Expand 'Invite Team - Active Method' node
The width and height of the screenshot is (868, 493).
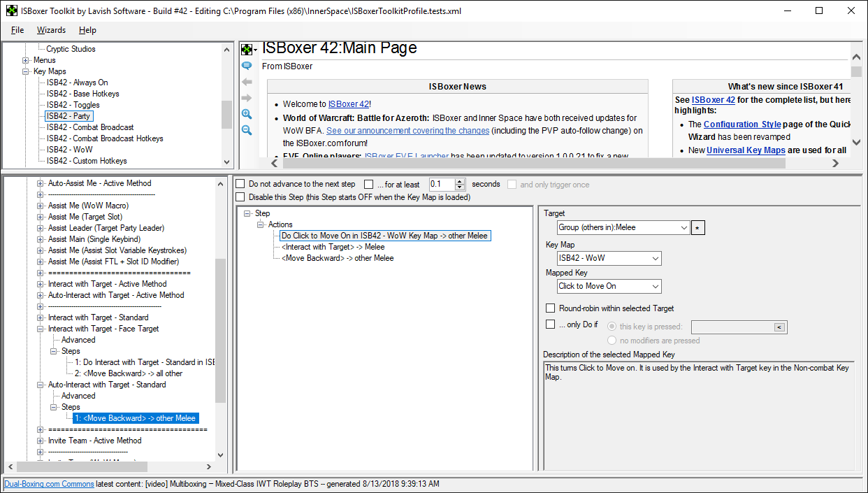pos(41,441)
